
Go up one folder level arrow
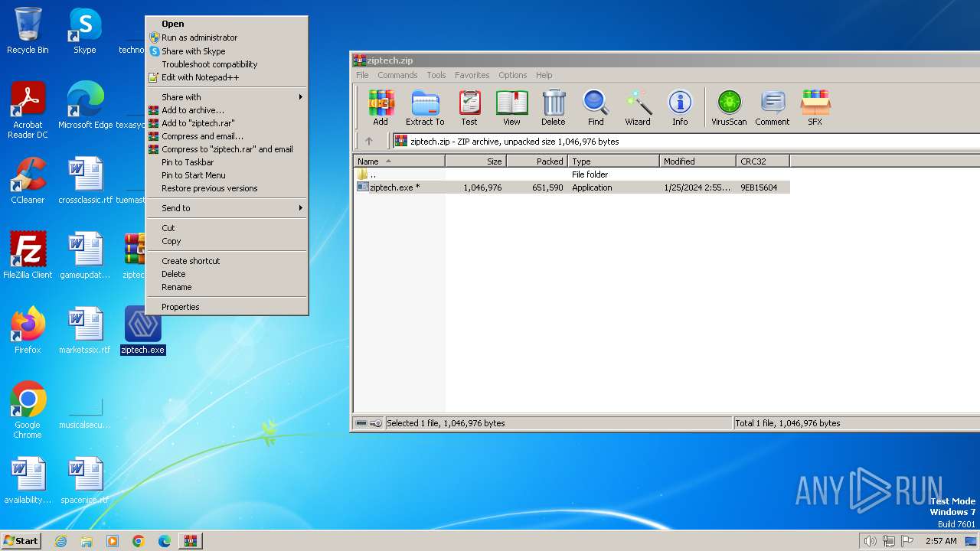pos(369,141)
